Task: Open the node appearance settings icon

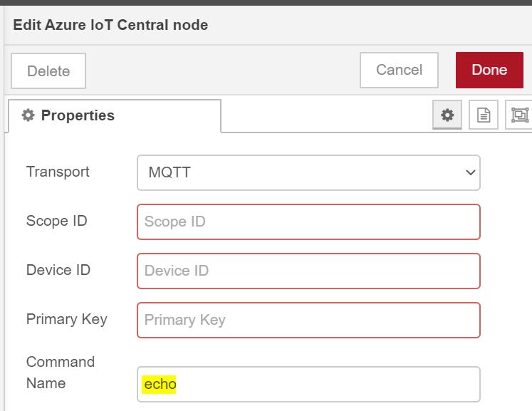Action: (519, 115)
